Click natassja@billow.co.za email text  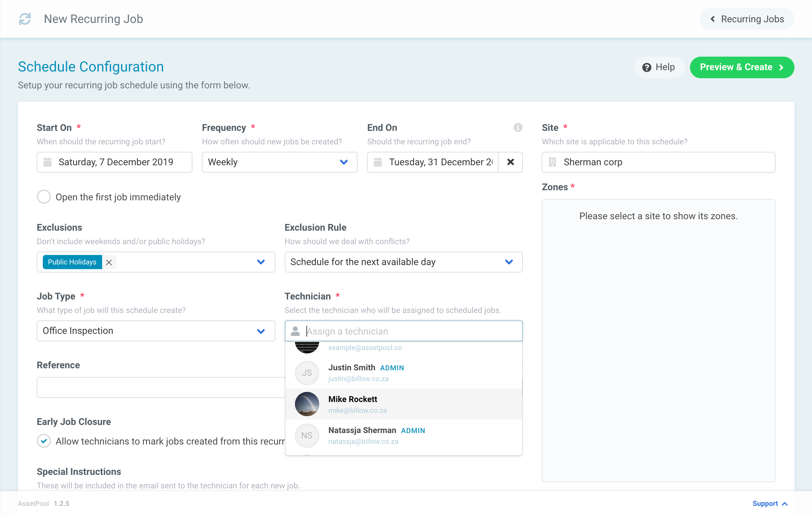click(363, 441)
